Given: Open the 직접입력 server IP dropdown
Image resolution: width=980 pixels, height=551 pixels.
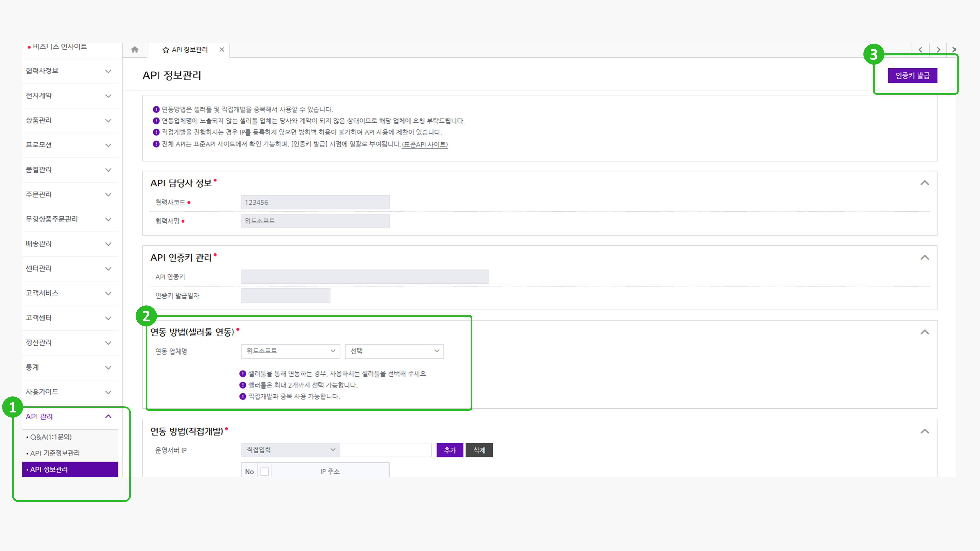Looking at the screenshot, I should point(290,450).
